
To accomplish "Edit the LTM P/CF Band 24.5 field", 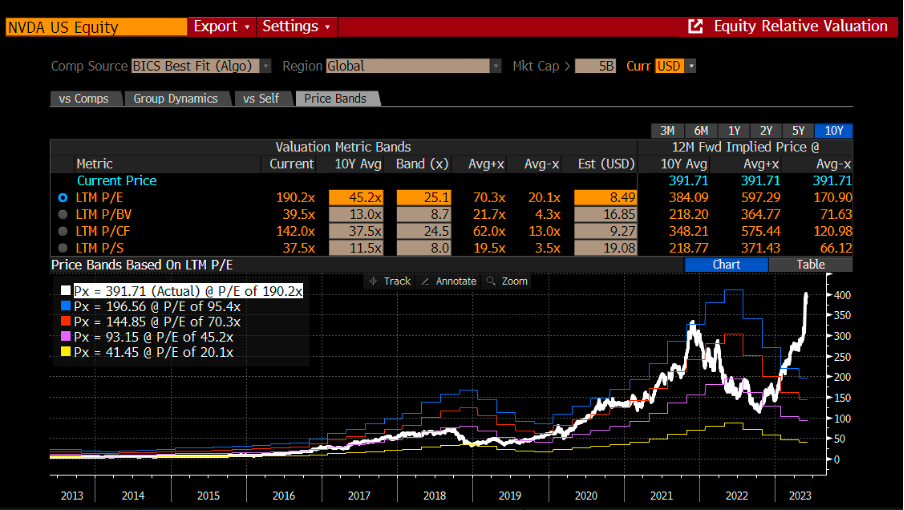I will (424, 231).
